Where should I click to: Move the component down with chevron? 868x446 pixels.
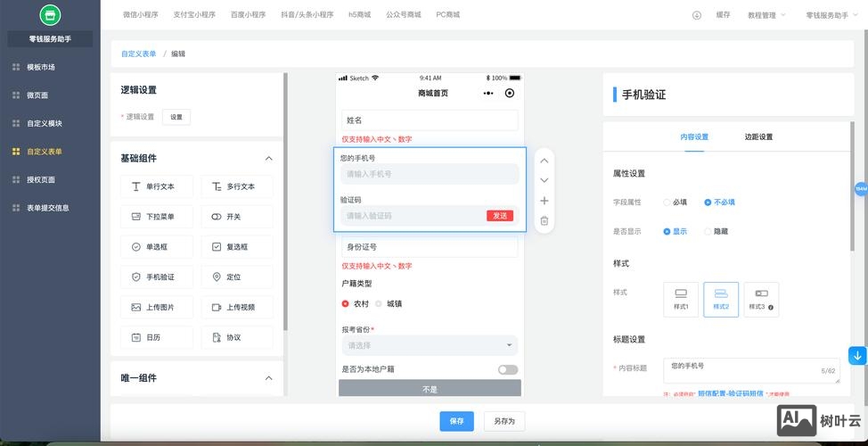(545, 180)
